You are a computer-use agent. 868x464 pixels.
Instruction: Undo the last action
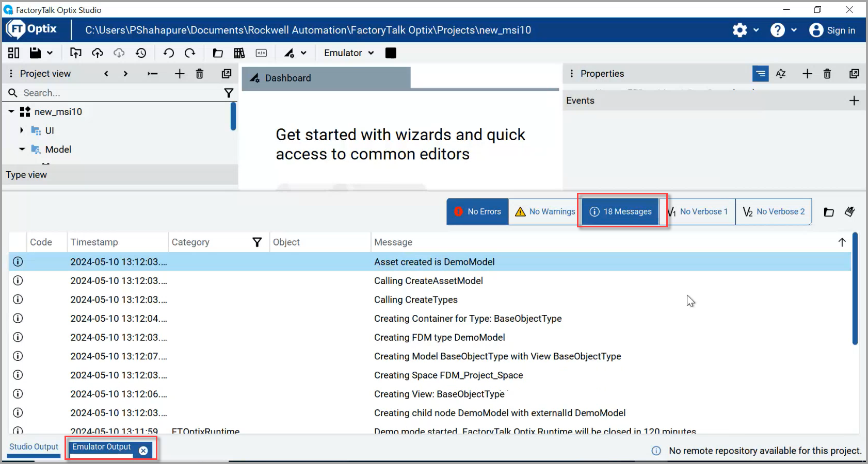169,53
